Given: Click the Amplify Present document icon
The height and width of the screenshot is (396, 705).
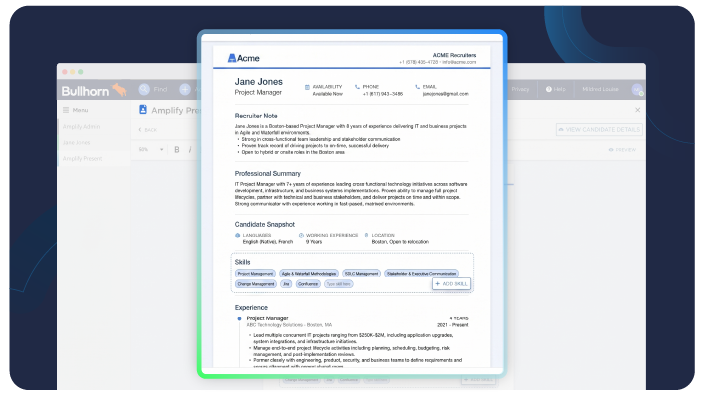Looking at the screenshot, I should (x=143, y=110).
